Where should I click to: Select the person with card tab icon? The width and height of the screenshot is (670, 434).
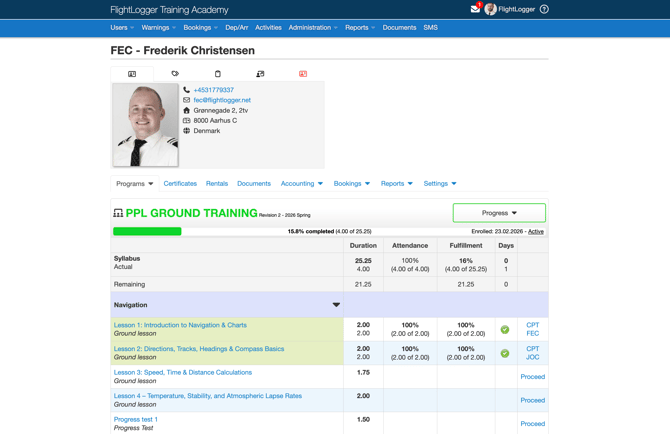(x=260, y=73)
